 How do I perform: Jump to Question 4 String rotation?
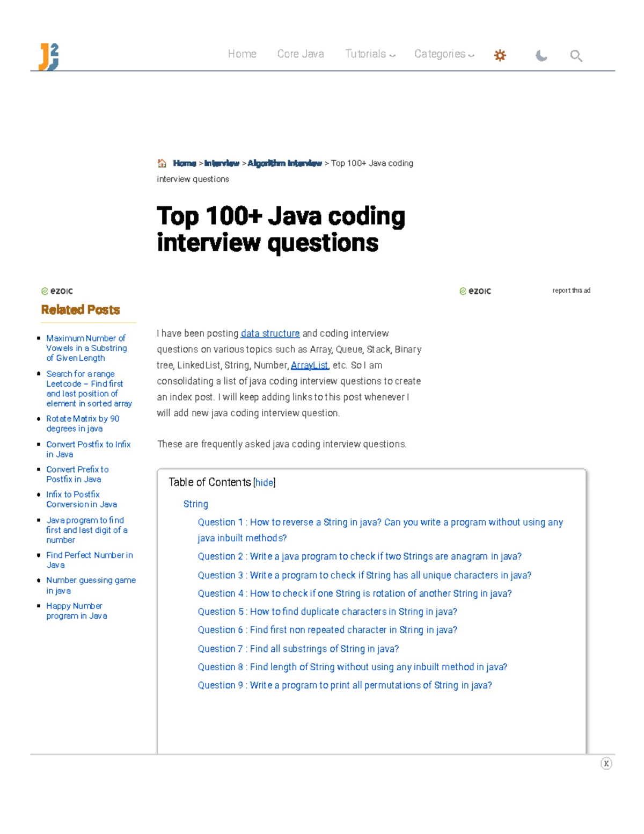coord(355,593)
